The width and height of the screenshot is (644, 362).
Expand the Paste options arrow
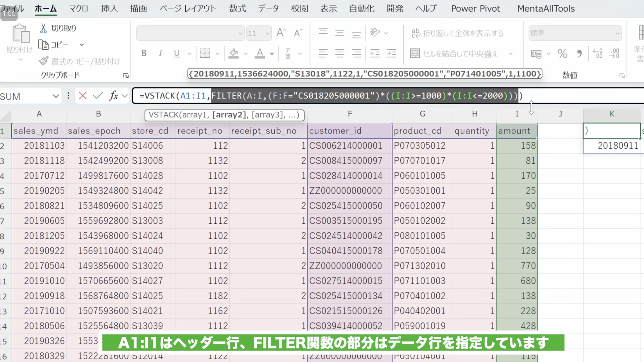(x=21, y=60)
